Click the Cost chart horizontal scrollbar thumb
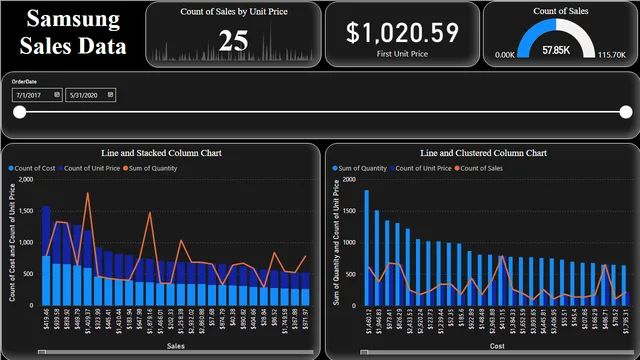 point(364,352)
